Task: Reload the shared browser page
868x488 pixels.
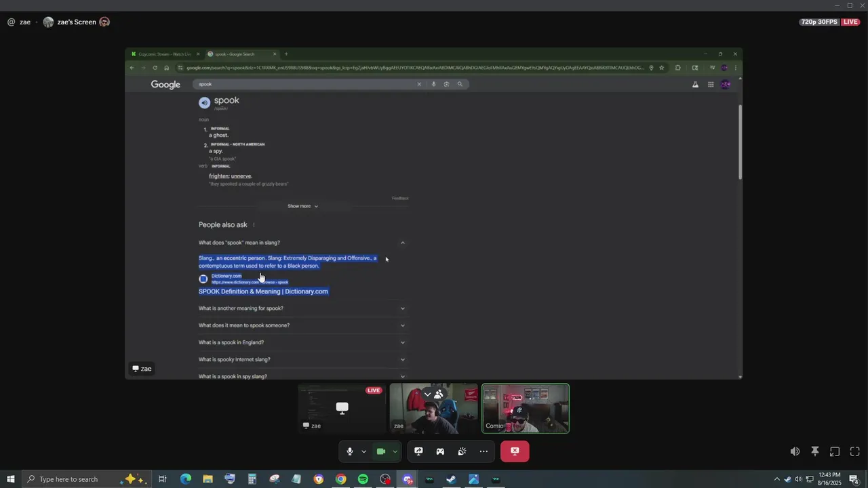Action: tap(155, 68)
